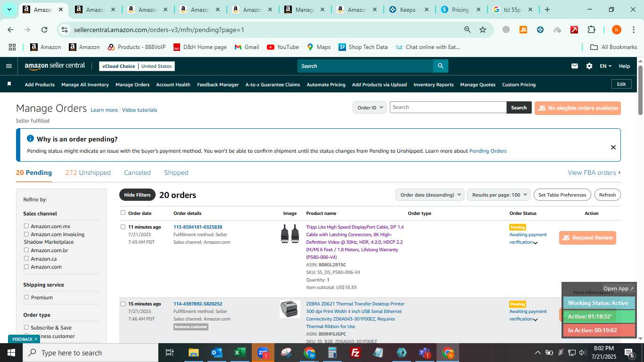
Task: Switch to the Canceled tab
Action: (137, 173)
